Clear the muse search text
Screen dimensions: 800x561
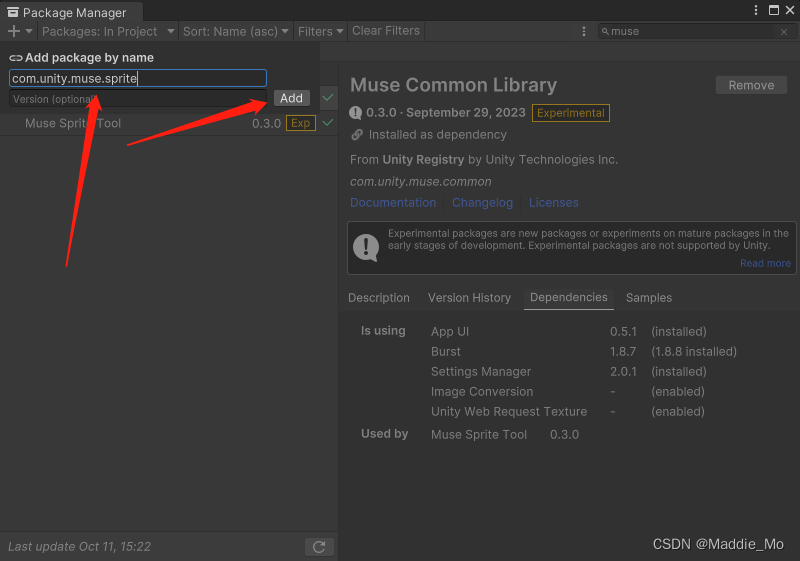(784, 32)
